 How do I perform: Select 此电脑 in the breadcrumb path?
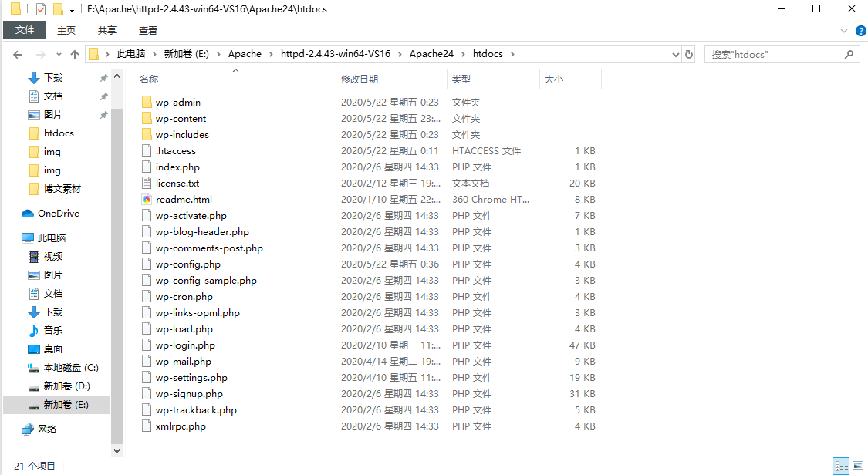coord(131,54)
